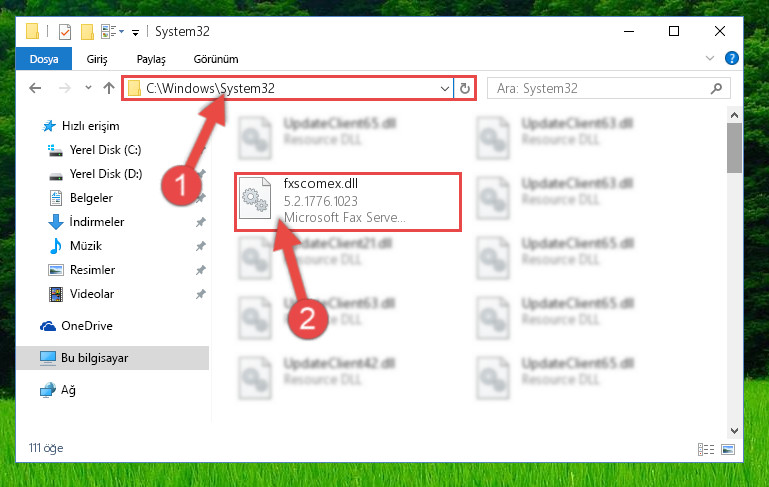Refresh the System32 folder view
Screen dimensions: 769x487
point(464,89)
